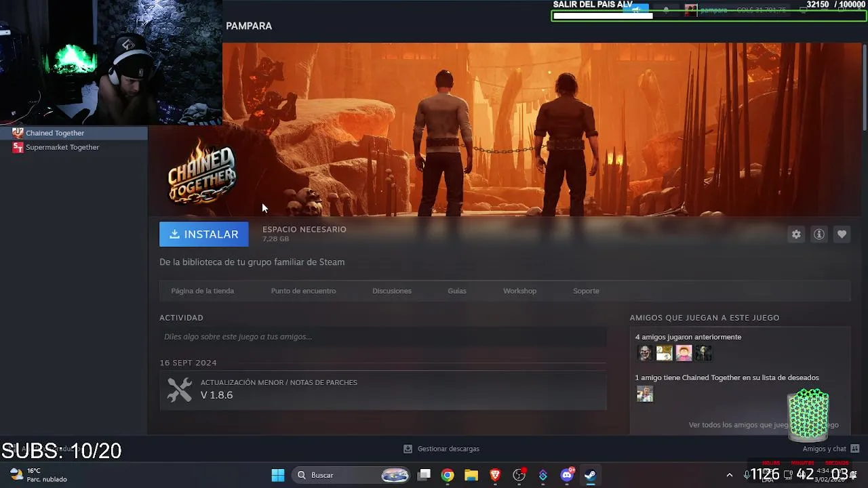Click the 16 SEPT 2024 date heading
868x488 pixels.
[x=188, y=363]
